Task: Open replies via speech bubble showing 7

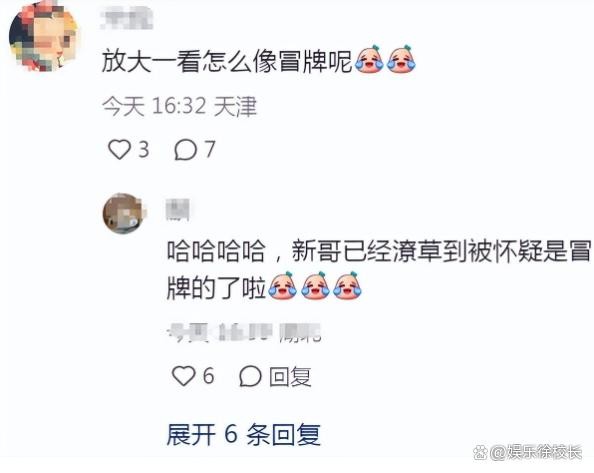Action: click(194, 149)
